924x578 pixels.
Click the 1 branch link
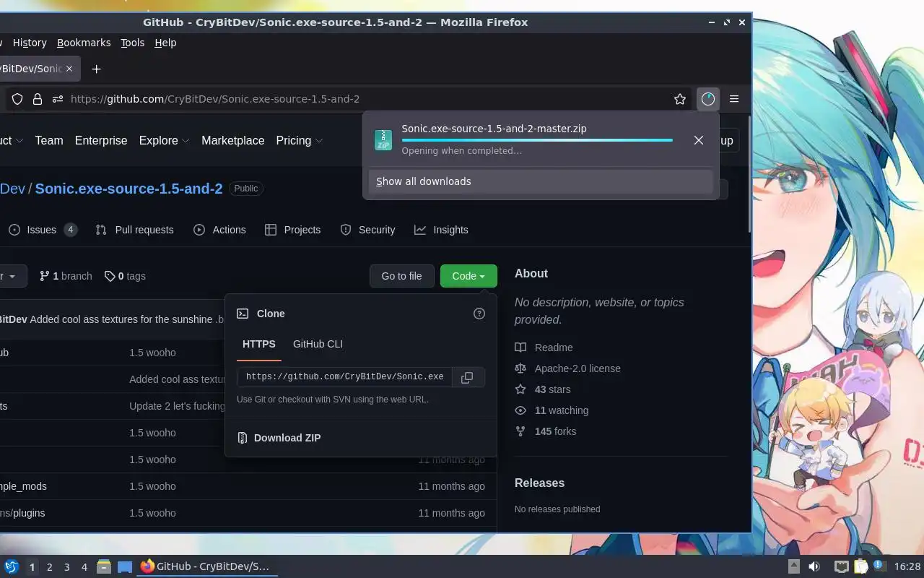[x=66, y=276]
